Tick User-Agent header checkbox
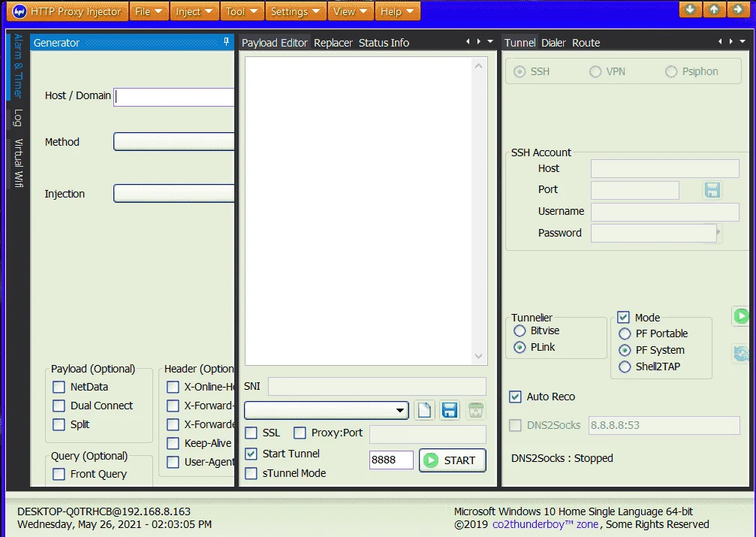This screenshot has height=537, width=756. tap(173, 462)
